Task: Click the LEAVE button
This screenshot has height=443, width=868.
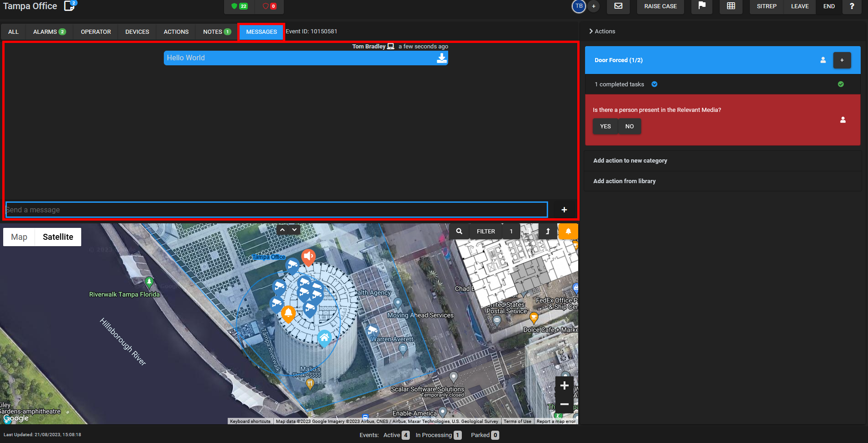Action: coord(800,6)
